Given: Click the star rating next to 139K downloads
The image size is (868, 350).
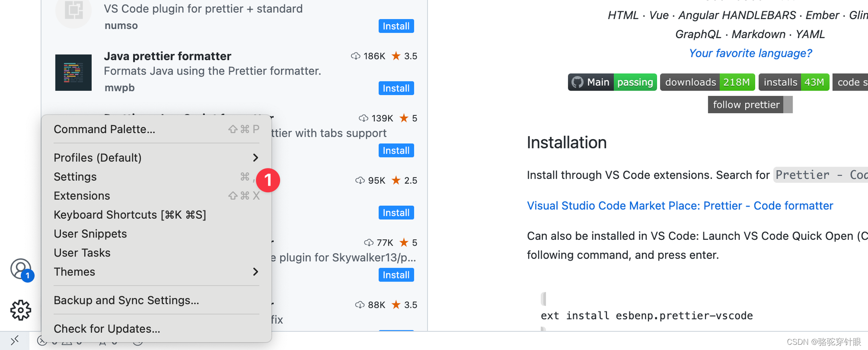Looking at the screenshot, I should (404, 118).
